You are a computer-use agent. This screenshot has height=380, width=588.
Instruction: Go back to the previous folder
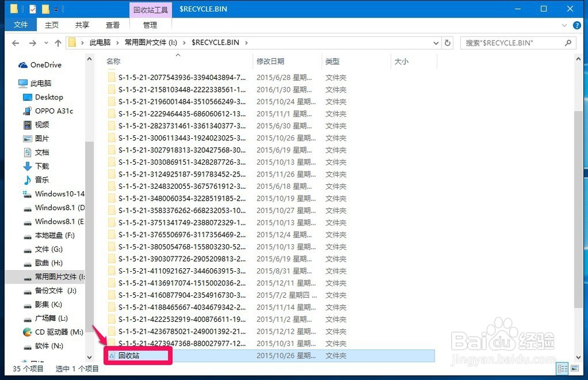click(15, 42)
